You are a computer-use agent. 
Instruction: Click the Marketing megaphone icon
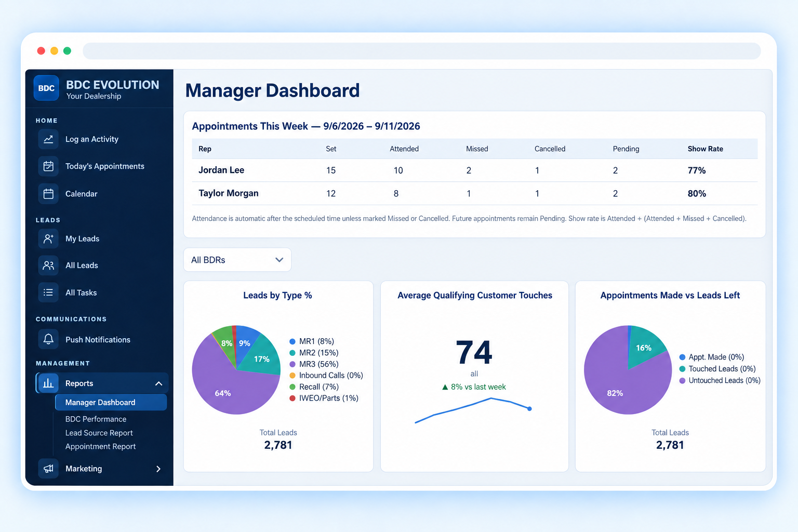(48, 469)
